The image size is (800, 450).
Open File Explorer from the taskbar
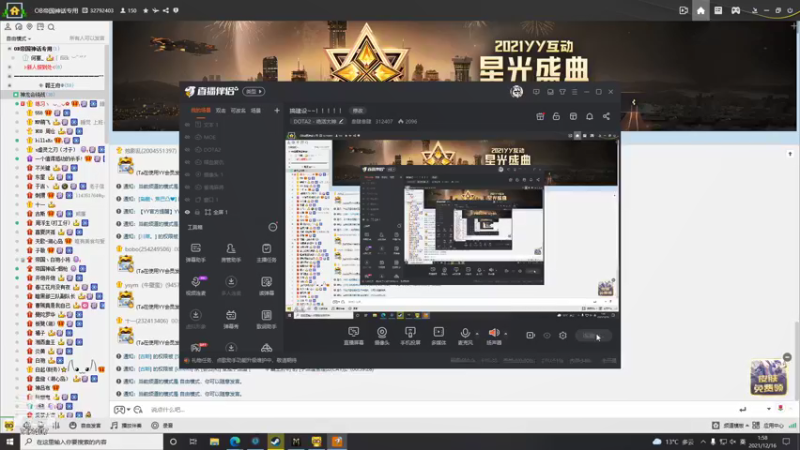214,441
